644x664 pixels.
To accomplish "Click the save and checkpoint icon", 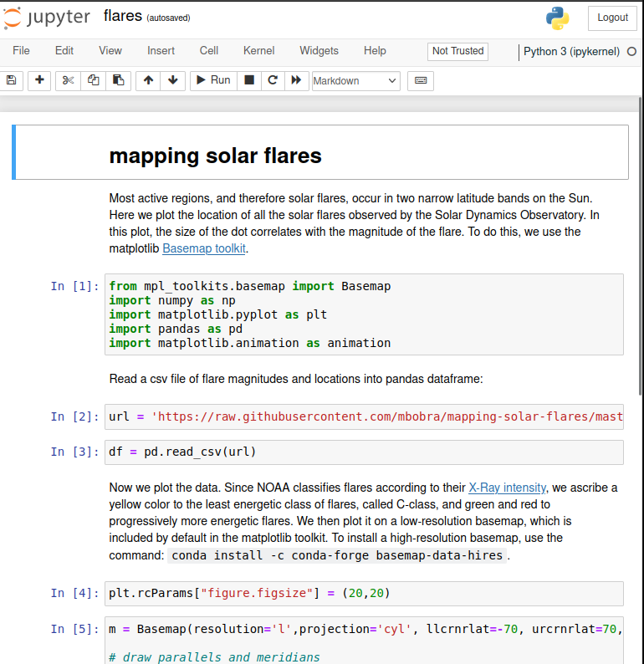I will [x=12, y=80].
